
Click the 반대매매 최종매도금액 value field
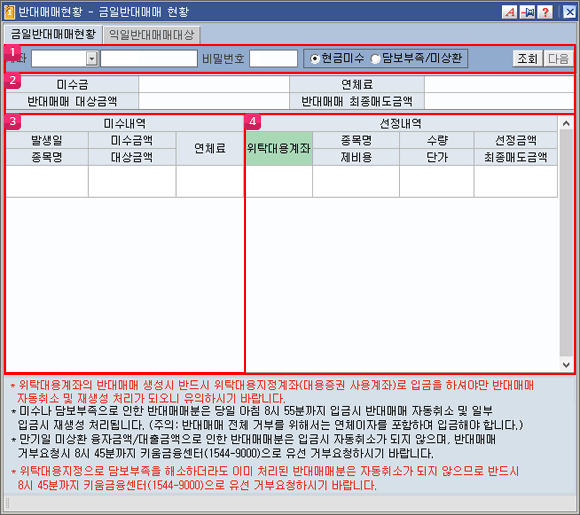[x=499, y=101]
